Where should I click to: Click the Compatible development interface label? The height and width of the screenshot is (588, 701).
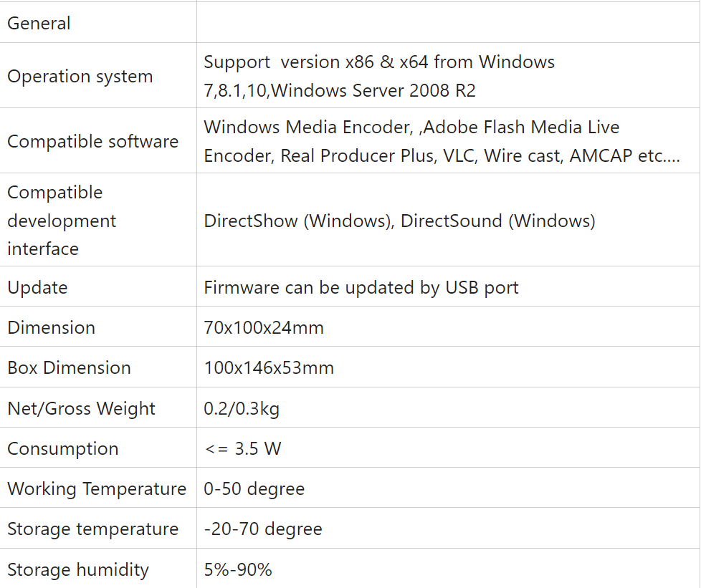62,221
